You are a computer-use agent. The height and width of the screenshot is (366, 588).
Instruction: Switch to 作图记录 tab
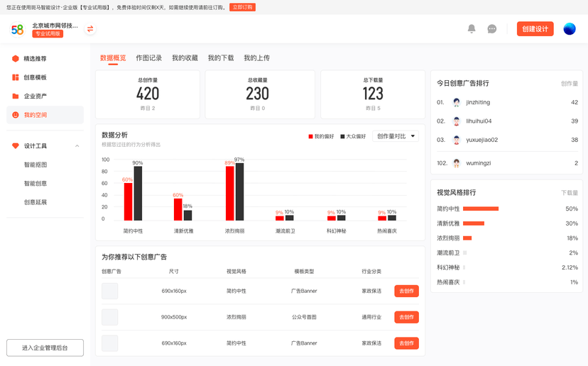tap(149, 58)
